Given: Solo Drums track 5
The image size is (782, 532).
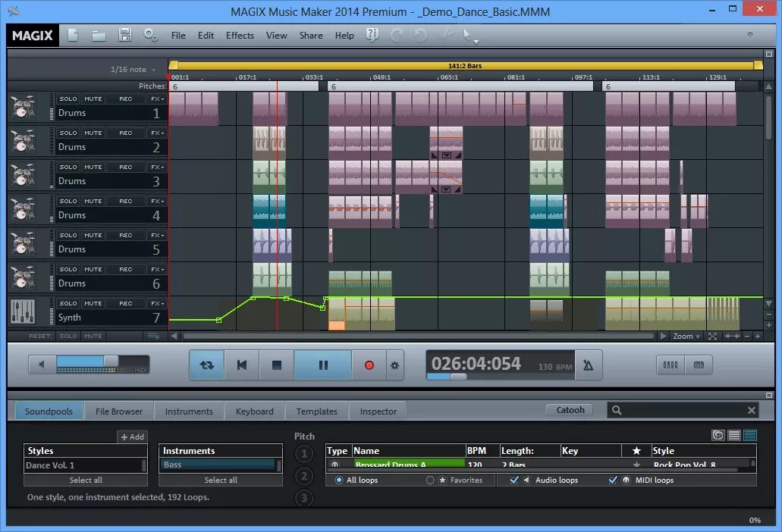Looking at the screenshot, I should pyautogui.click(x=68, y=235).
